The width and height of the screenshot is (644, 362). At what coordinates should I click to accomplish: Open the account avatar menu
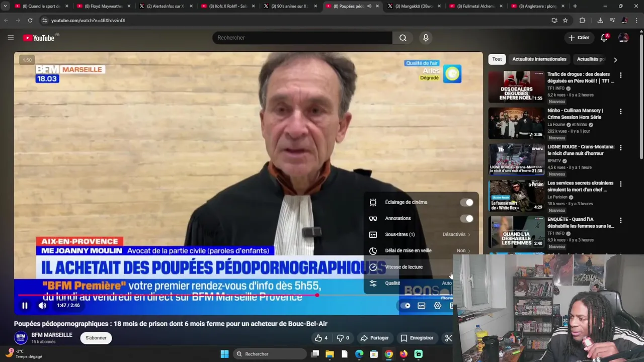pos(623,38)
